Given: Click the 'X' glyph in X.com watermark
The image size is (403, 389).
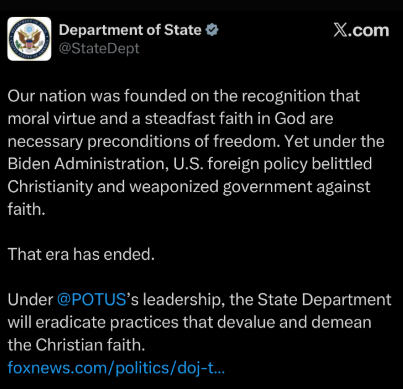Looking at the screenshot, I should pyautogui.click(x=340, y=30).
